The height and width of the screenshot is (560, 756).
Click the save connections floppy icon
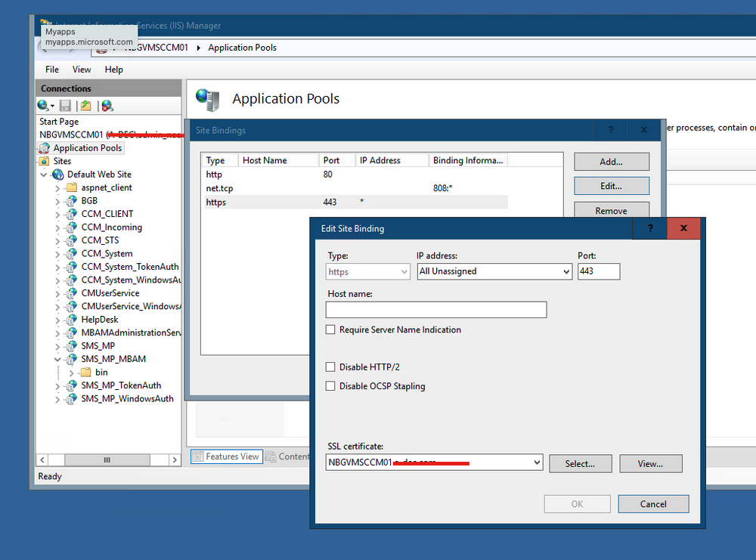pos(65,106)
